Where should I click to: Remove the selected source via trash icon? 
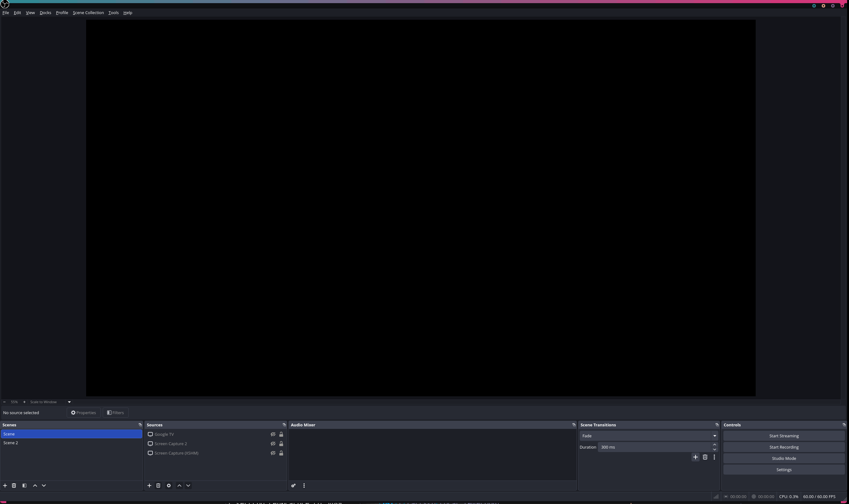pos(158,485)
